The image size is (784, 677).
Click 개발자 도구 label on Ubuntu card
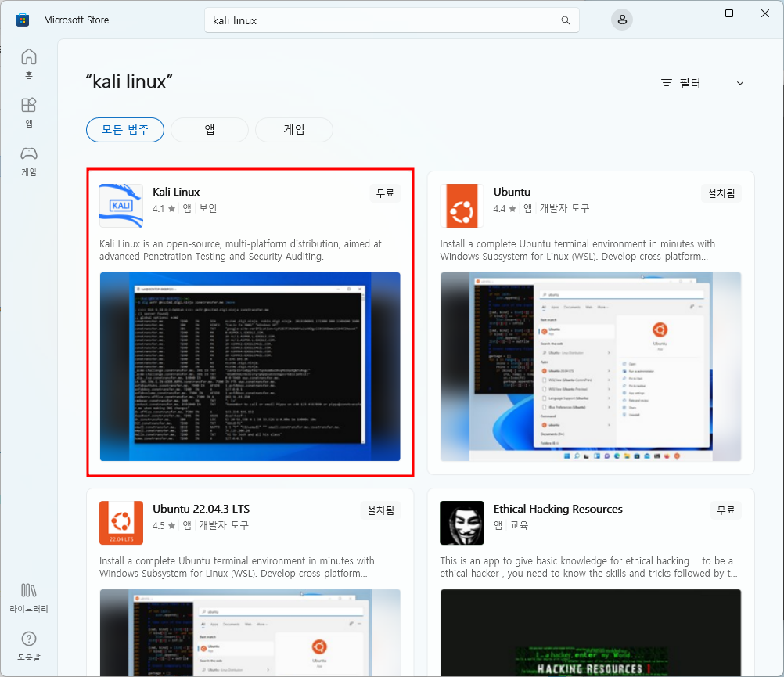(564, 208)
